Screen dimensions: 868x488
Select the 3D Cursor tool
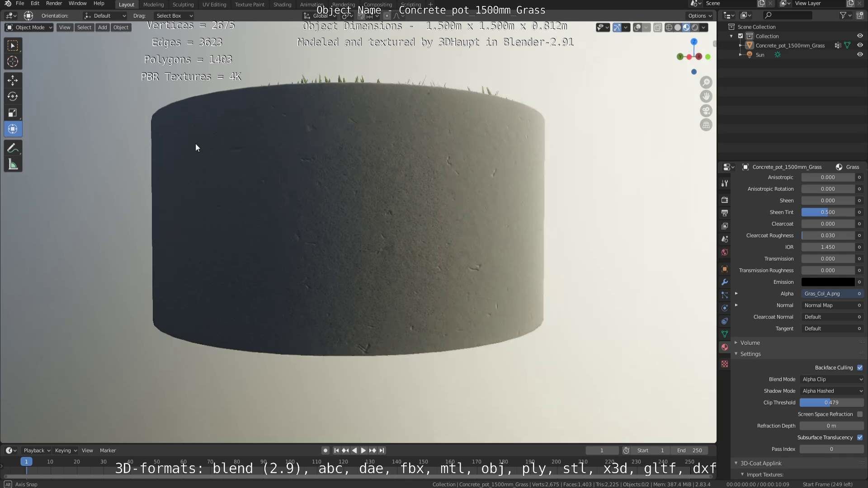pyautogui.click(x=13, y=61)
